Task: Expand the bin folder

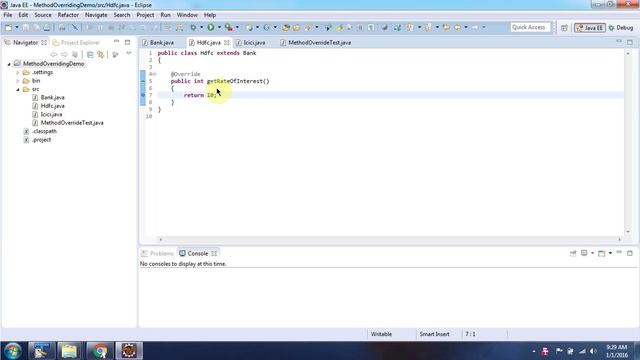Action: (x=18, y=81)
